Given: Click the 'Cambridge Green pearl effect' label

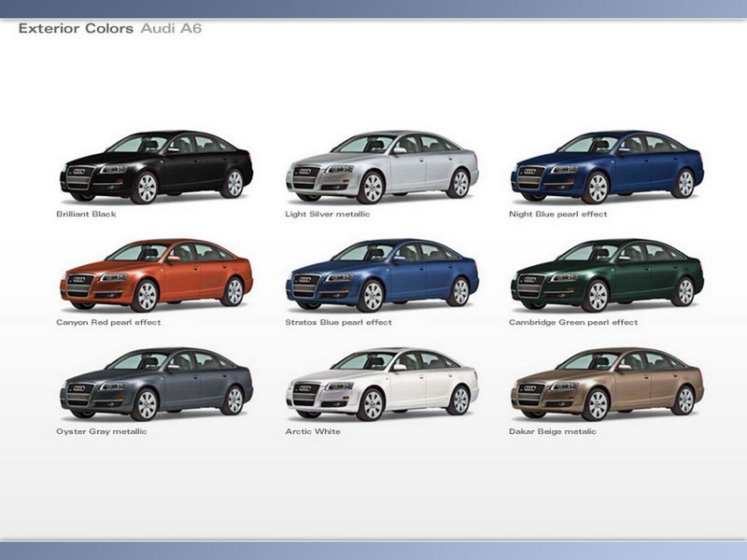Looking at the screenshot, I should [573, 322].
